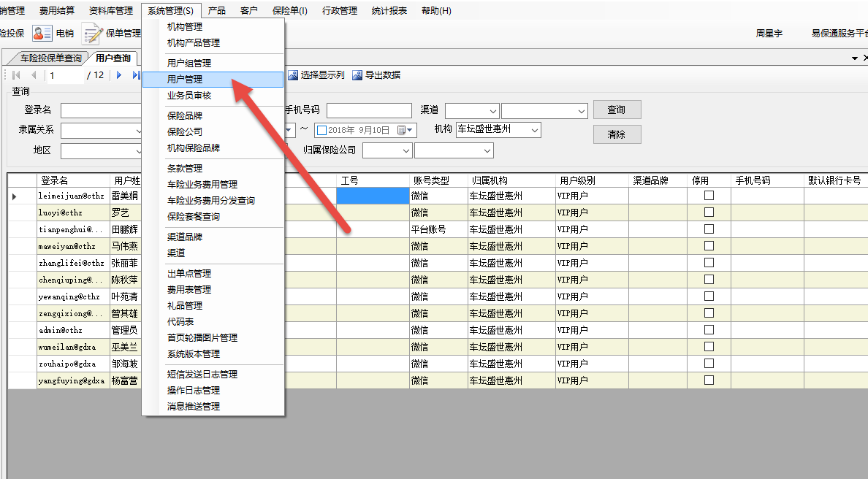Open calendar picker on the end date field
Screen dimensions: 868x479
tap(402, 130)
